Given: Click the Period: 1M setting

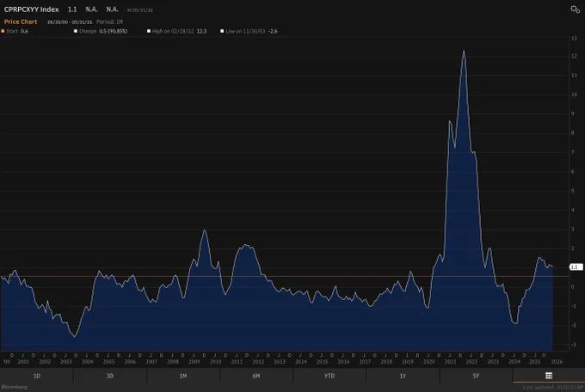Looking at the screenshot, I should point(109,22).
